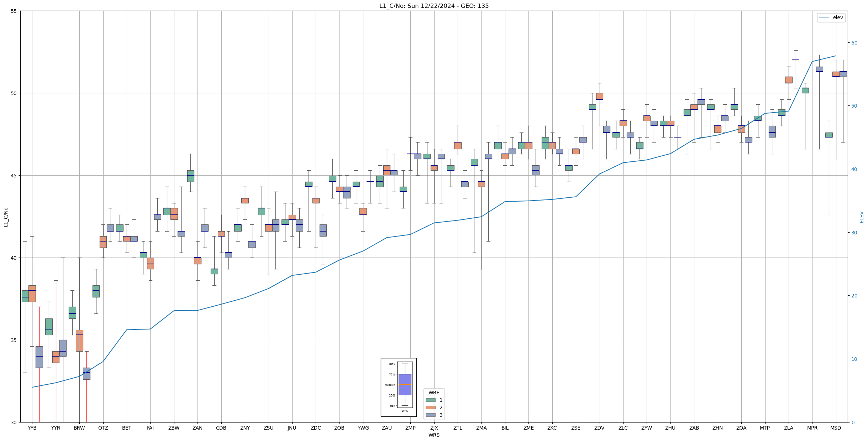Click the chart title text

tap(433, 6)
